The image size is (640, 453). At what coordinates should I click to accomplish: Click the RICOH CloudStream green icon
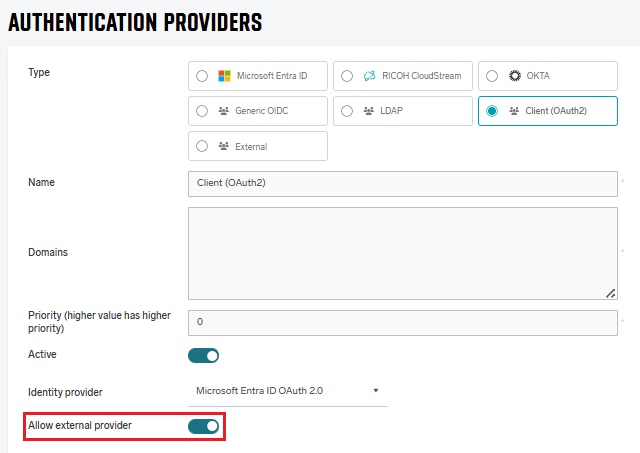[x=369, y=76]
